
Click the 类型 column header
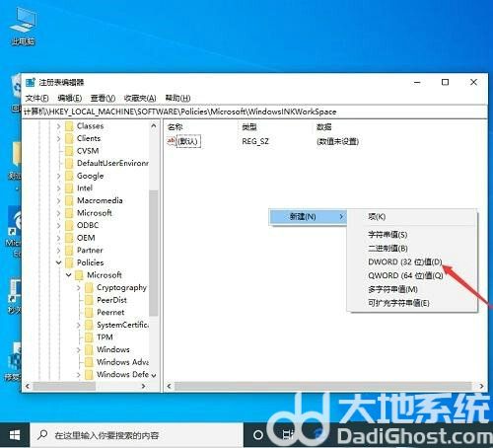(x=249, y=126)
